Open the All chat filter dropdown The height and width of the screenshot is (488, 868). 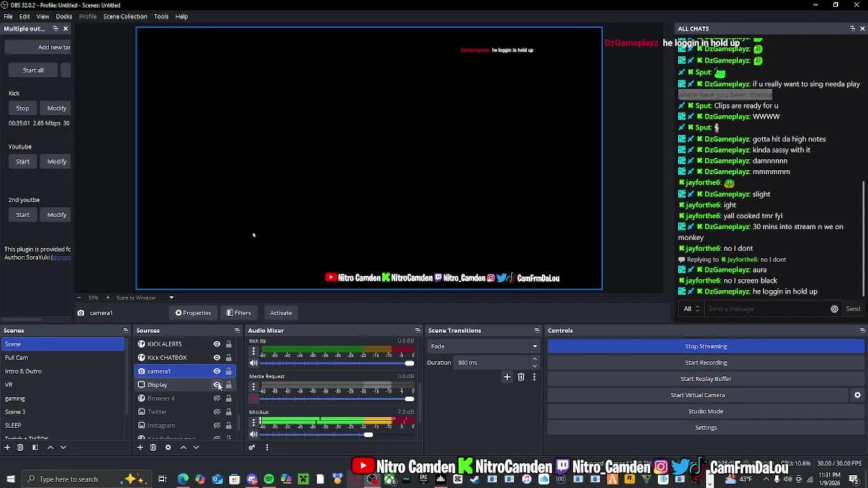click(691, 309)
